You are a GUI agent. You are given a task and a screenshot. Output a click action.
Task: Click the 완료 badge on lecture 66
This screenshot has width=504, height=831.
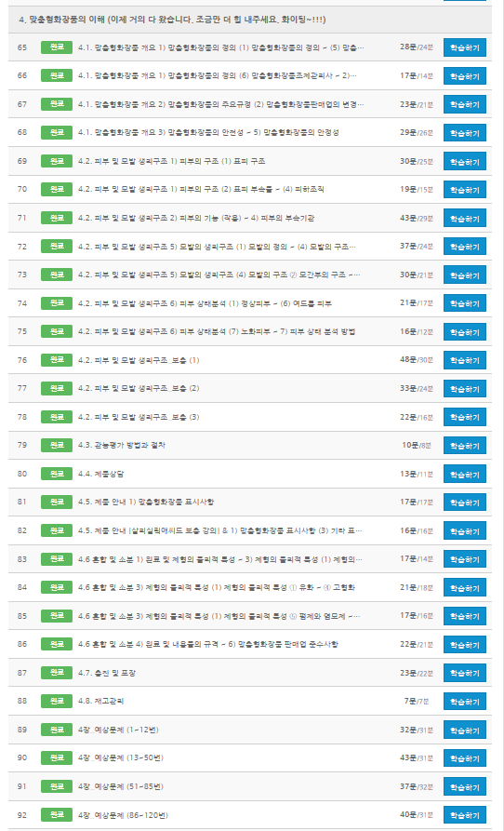(57, 75)
